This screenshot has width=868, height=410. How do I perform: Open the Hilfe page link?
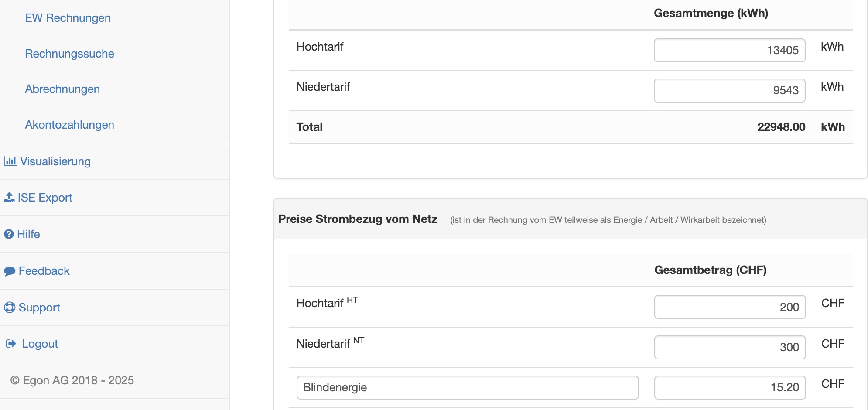coord(28,234)
